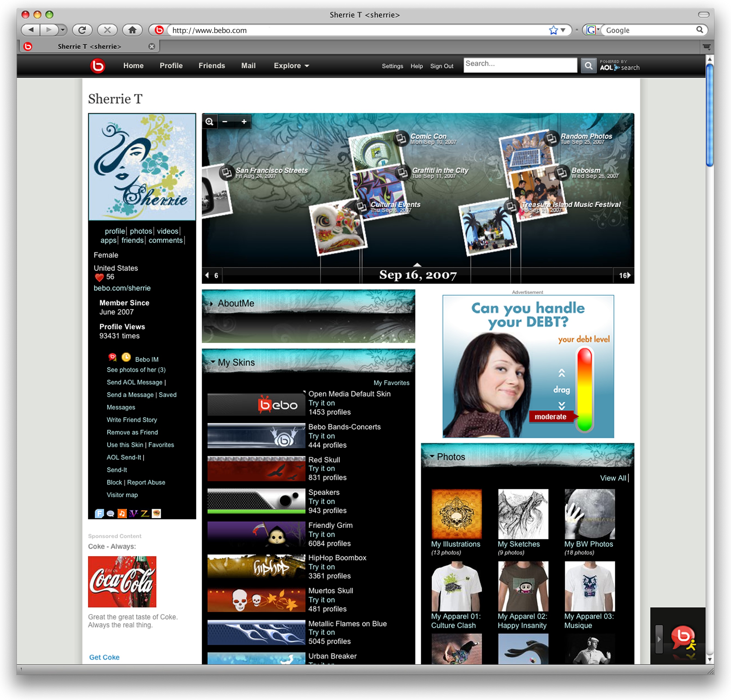Viewport: 731px width, 700px height.
Task: Click in the Bebo Search field
Action: coord(520,65)
